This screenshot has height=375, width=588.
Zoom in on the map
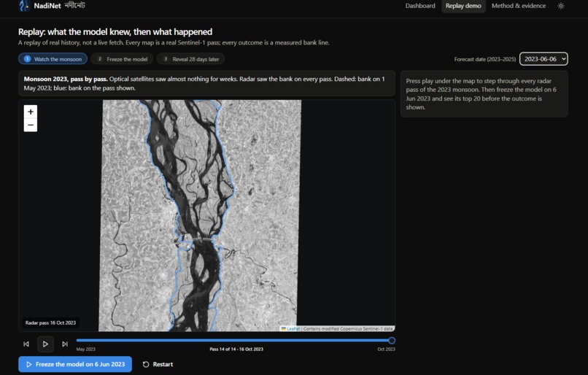coord(31,112)
